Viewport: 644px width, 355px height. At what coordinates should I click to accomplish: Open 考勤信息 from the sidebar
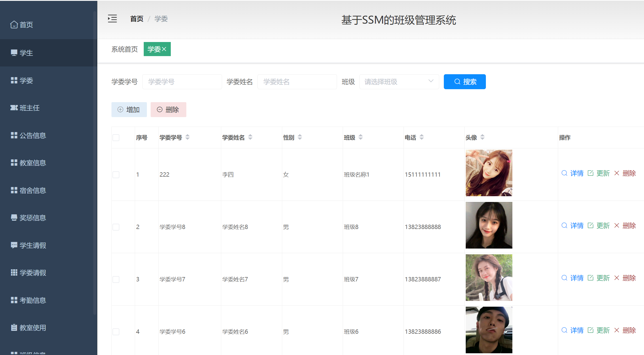click(x=32, y=300)
